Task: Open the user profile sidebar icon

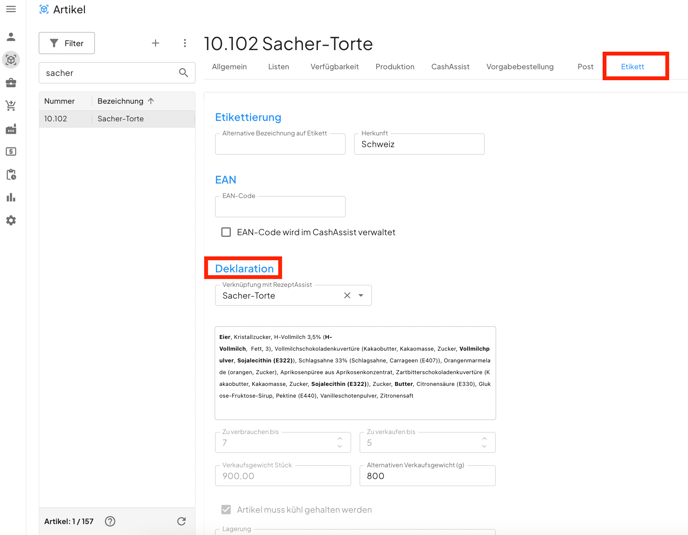Action: [11, 37]
